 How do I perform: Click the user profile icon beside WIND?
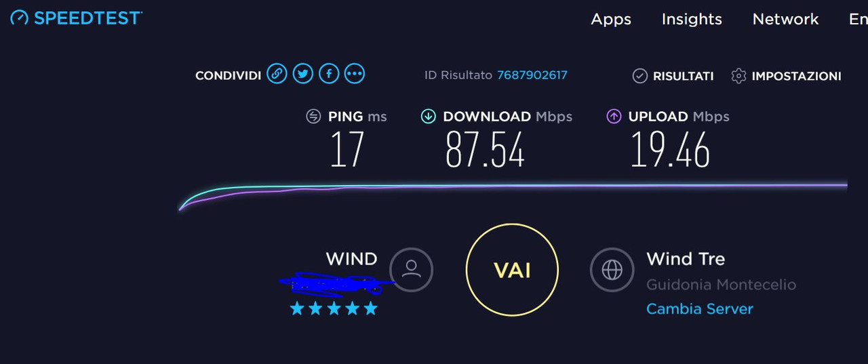pos(411,270)
